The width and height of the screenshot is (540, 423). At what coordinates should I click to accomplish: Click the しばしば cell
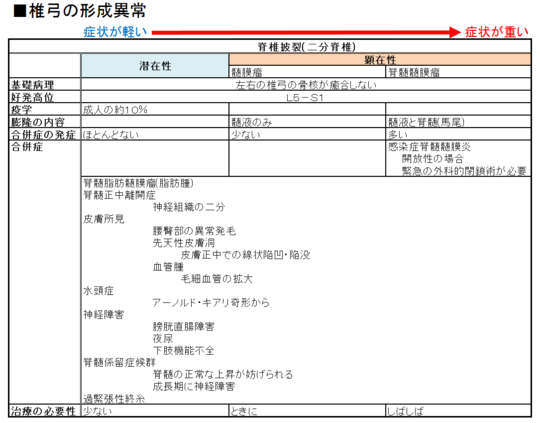click(x=458, y=411)
